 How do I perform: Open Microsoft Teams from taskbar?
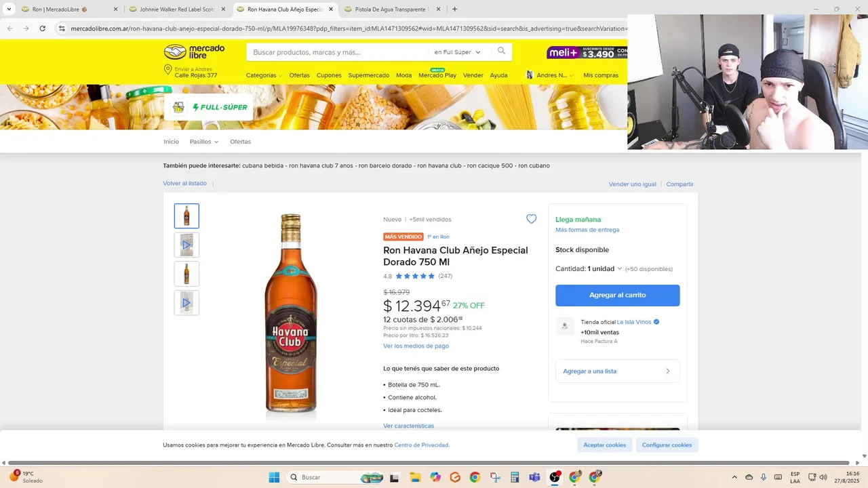tap(534, 477)
